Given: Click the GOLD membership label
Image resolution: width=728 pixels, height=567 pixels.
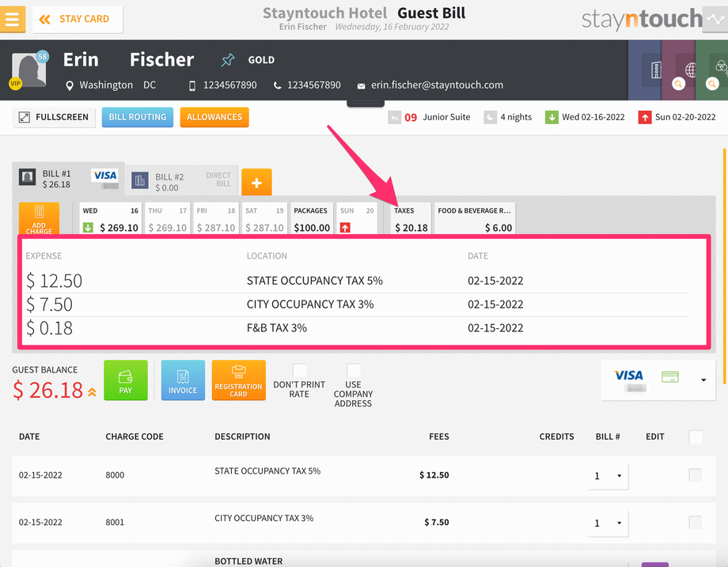Looking at the screenshot, I should click(x=261, y=60).
